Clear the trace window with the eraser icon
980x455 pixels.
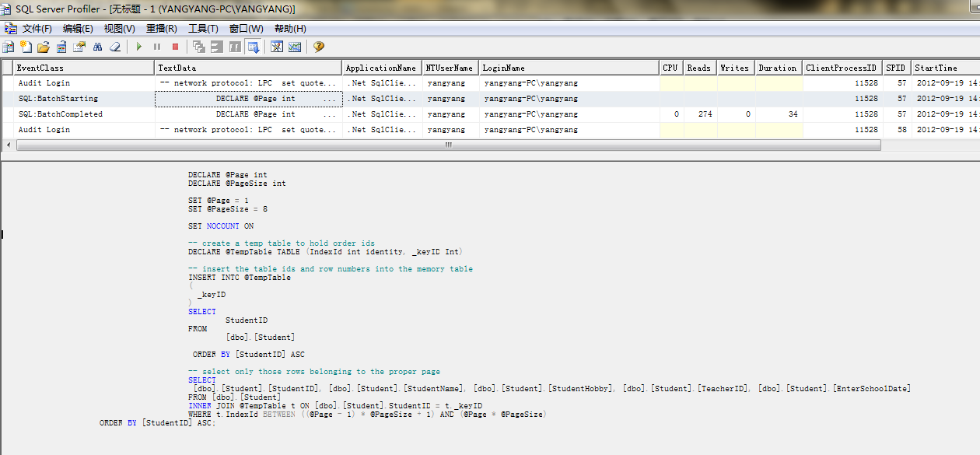[115, 47]
